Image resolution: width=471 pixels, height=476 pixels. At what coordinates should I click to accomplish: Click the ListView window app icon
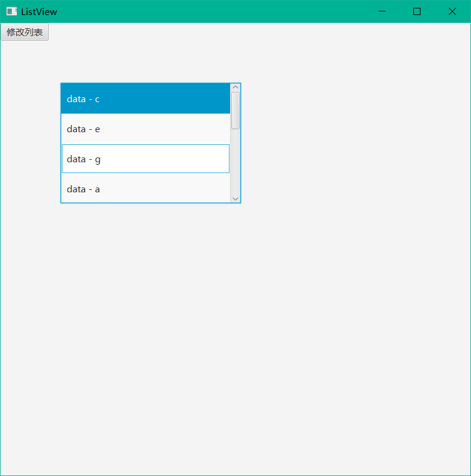11,11
